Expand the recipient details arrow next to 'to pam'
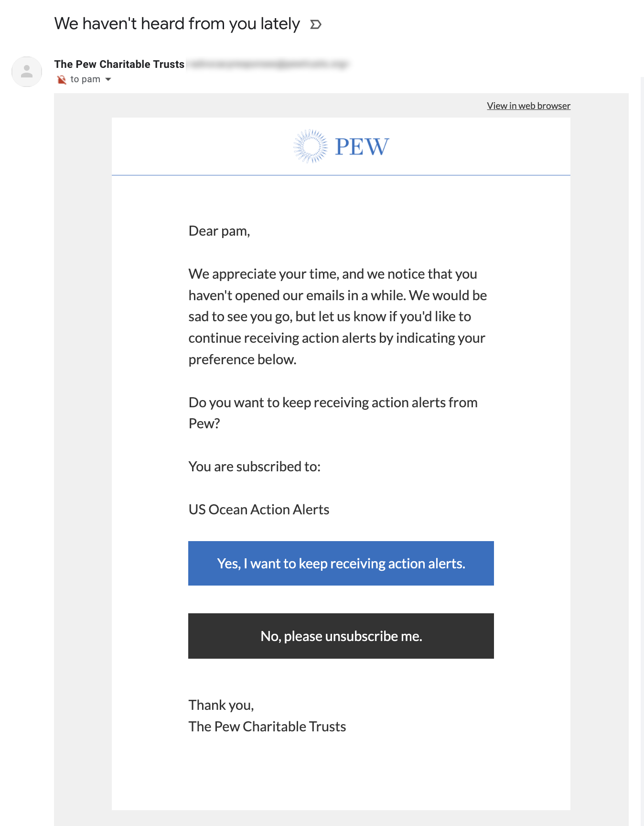This screenshot has width=644, height=826. tap(109, 79)
